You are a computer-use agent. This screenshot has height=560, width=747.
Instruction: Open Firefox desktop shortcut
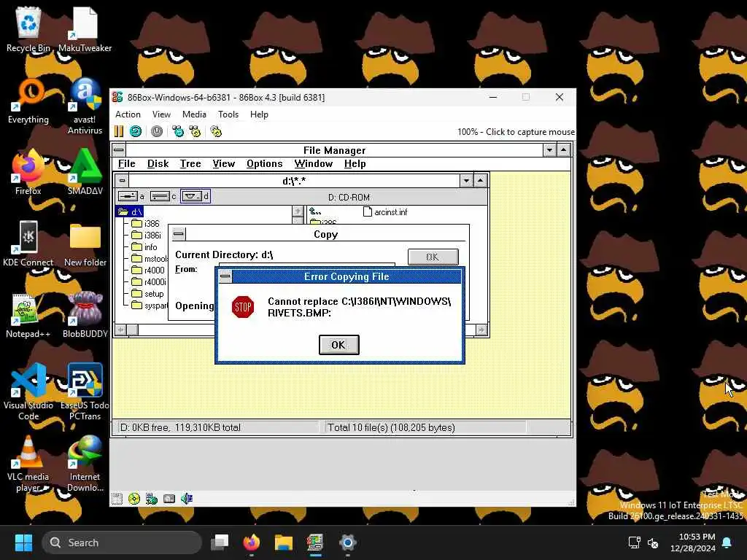28,172
